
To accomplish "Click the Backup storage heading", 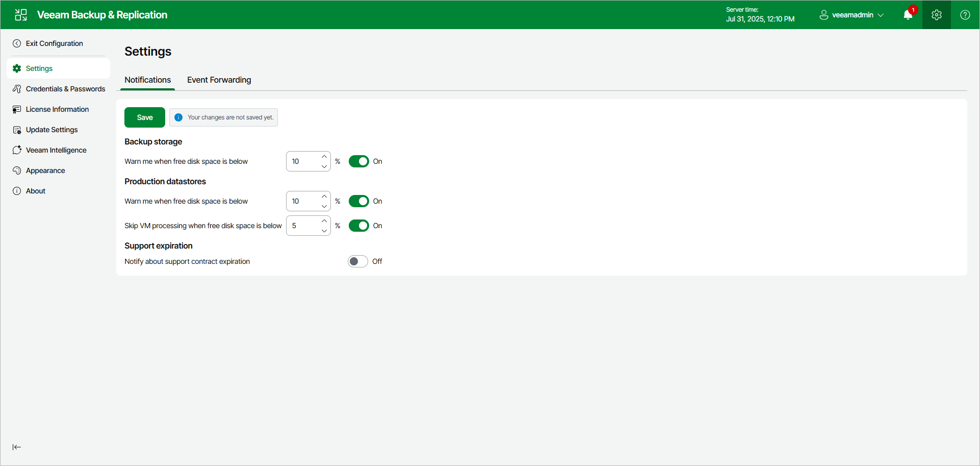I will pos(153,142).
